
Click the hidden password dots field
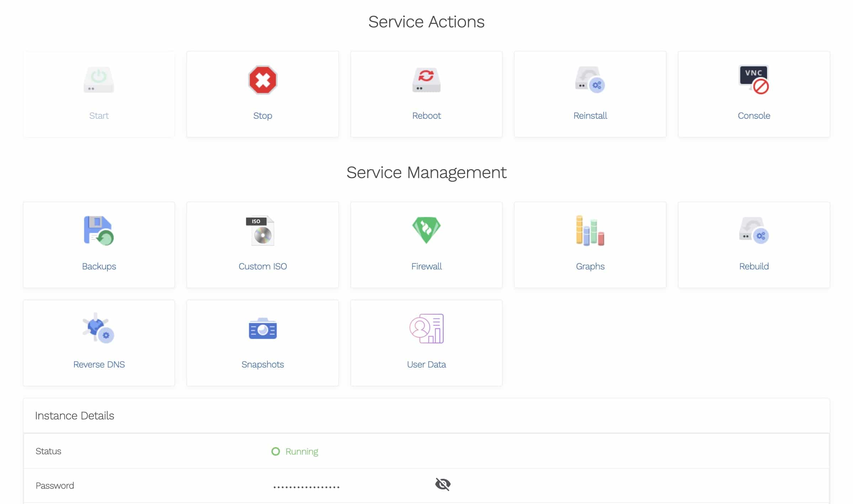click(306, 487)
